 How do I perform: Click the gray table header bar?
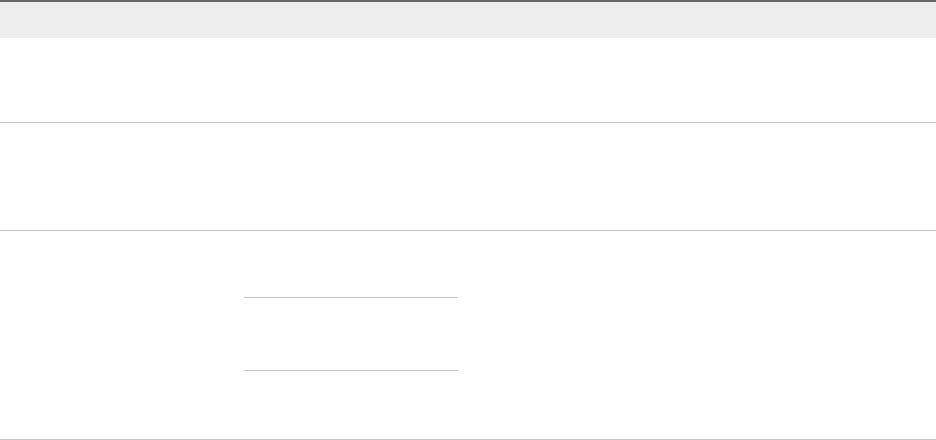tap(468, 19)
